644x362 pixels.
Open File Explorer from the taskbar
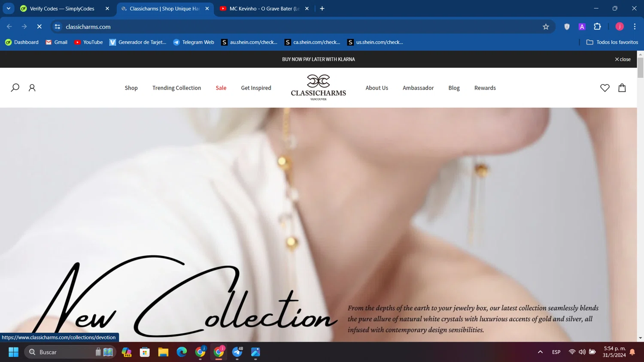(x=163, y=352)
